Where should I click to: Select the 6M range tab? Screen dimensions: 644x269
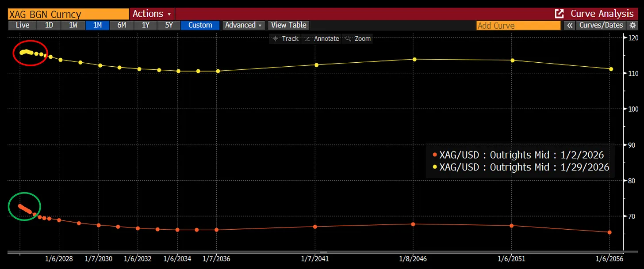point(122,25)
